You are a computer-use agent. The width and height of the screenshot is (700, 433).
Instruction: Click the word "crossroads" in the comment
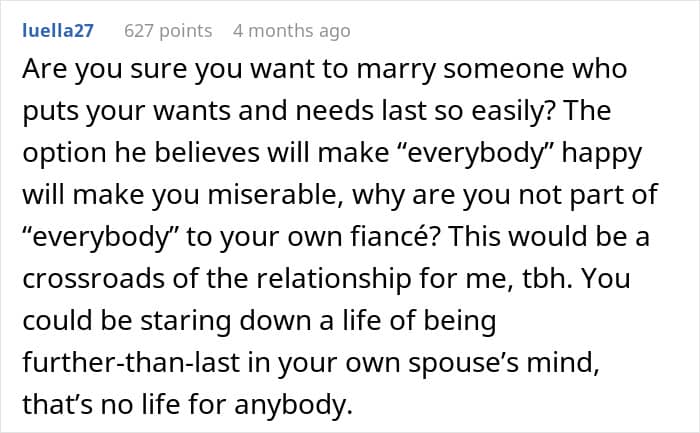coord(94,279)
